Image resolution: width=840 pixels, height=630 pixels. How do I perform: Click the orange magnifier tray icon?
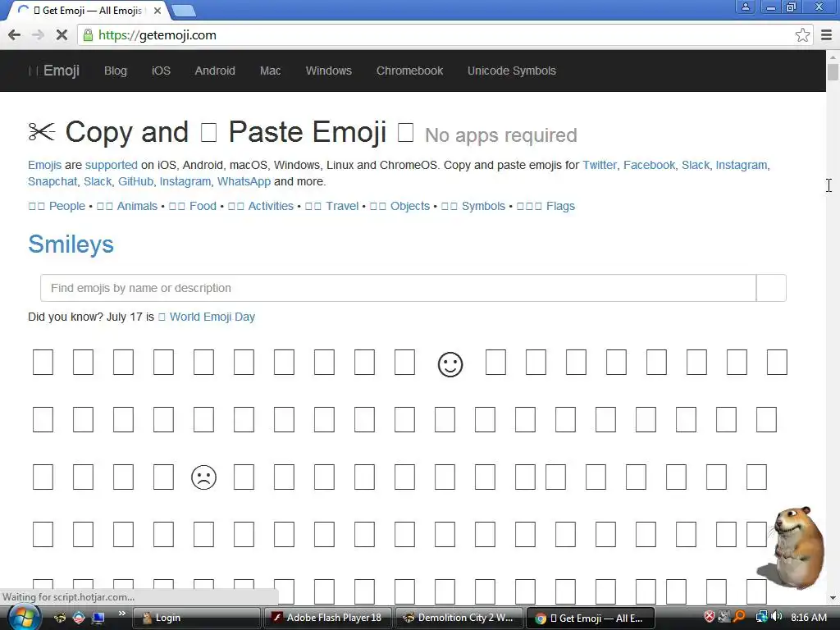(x=739, y=617)
